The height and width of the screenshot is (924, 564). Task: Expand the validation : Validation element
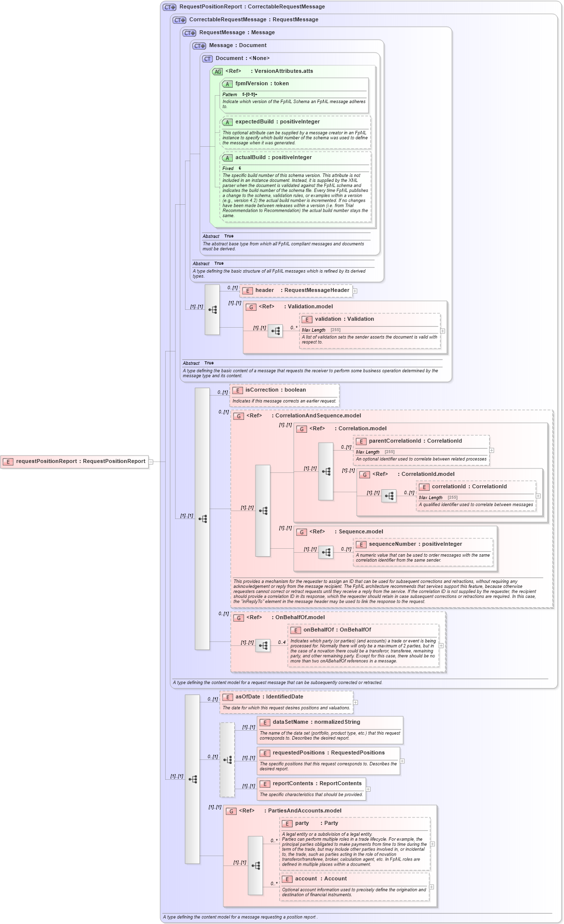tap(443, 331)
